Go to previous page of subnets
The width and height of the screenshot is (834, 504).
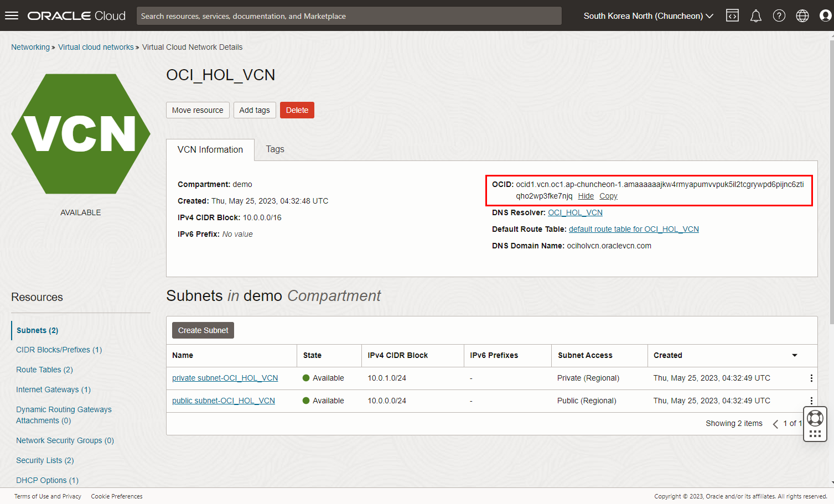775,424
